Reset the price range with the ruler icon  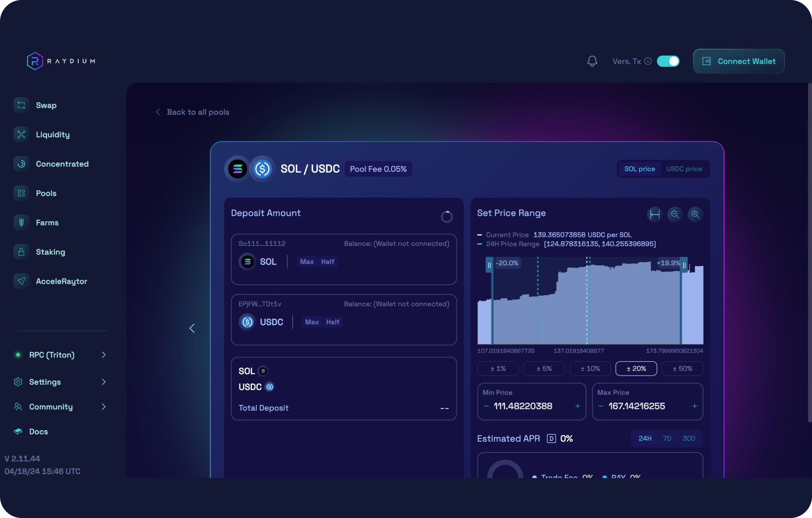654,214
